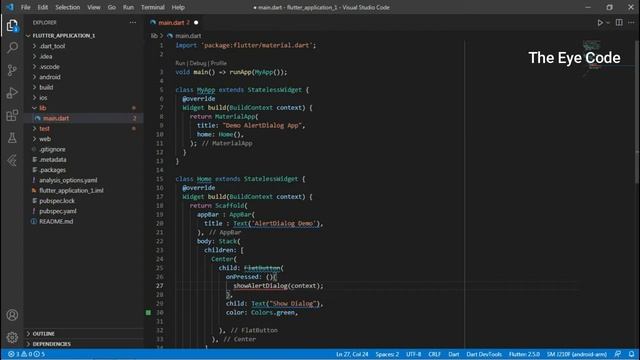Open the Search view icon
The height and width of the screenshot is (360, 640).
12,48
